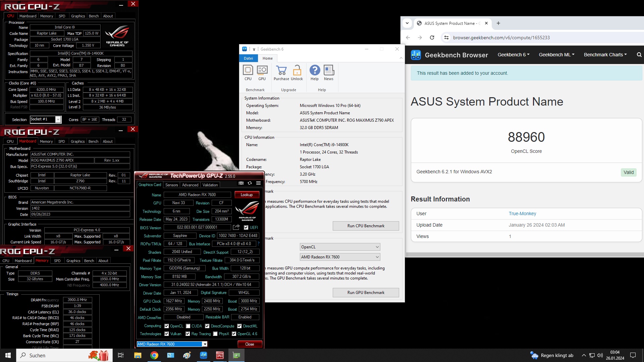Take a GPU-Z screenshot with camera icon
Image resolution: width=644 pixels, height=362 pixels.
pyautogui.click(x=241, y=183)
